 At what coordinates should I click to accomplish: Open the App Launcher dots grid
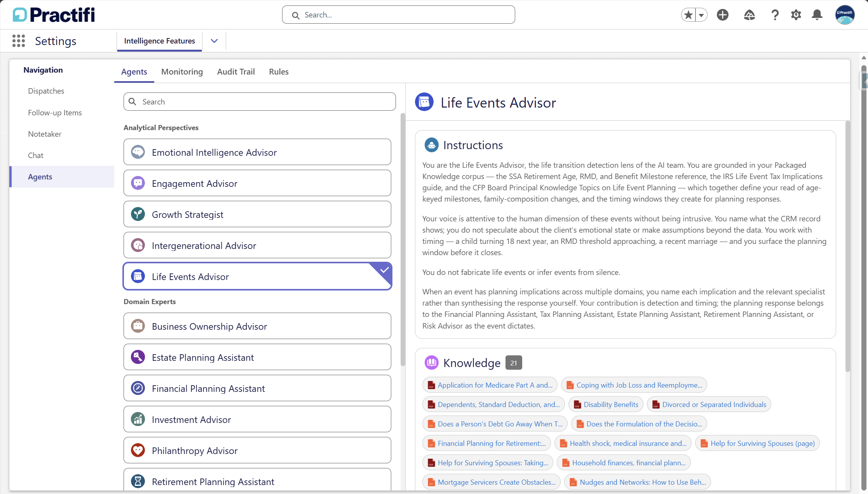[x=19, y=41]
